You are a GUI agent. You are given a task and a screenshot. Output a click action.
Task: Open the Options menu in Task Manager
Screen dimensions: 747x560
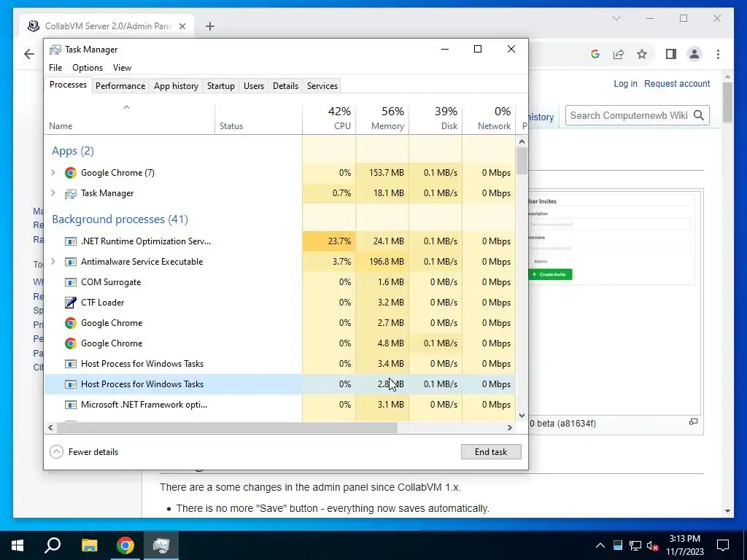(88, 68)
